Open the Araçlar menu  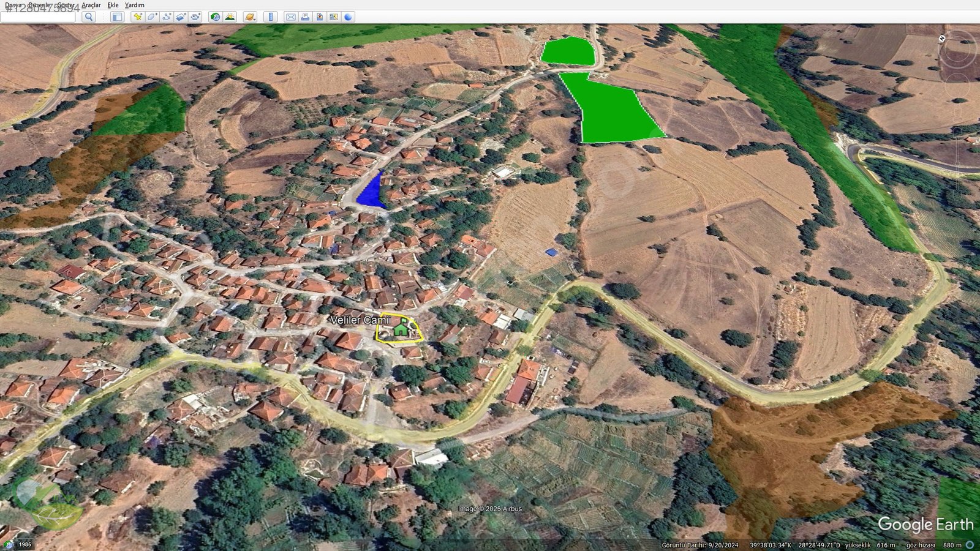pyautogui.click(x=91, y=5)
